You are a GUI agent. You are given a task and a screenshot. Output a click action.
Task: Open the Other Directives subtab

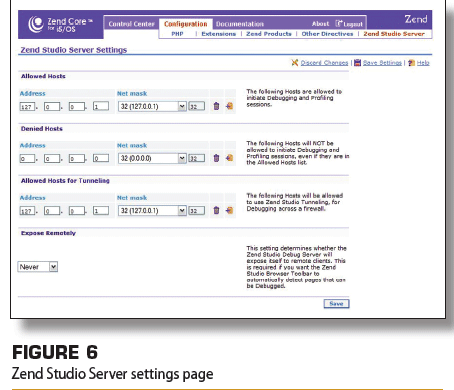(327, 34)
